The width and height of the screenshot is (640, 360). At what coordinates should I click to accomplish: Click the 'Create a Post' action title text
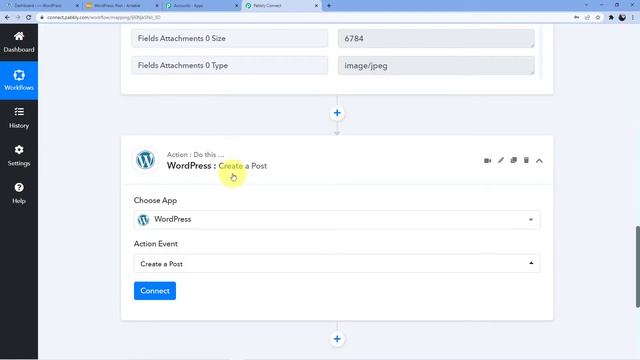[242, 166]
